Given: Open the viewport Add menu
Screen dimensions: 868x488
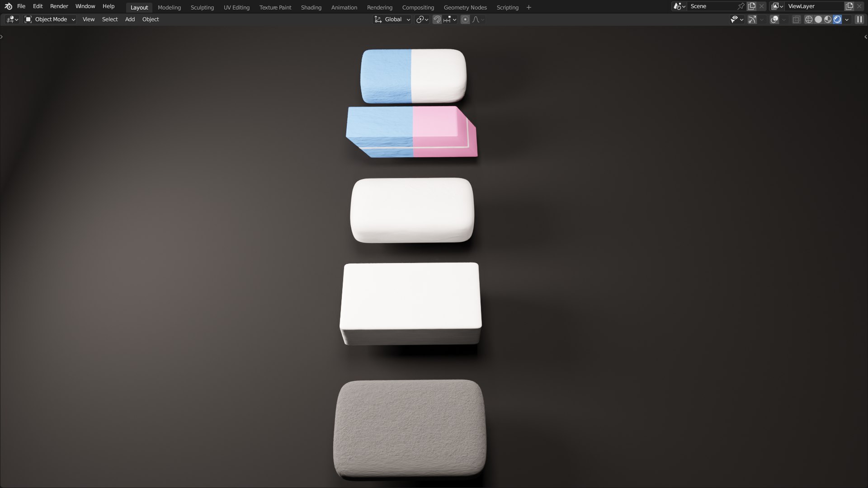Looking at the screenshot, I should tap(130, 19).
